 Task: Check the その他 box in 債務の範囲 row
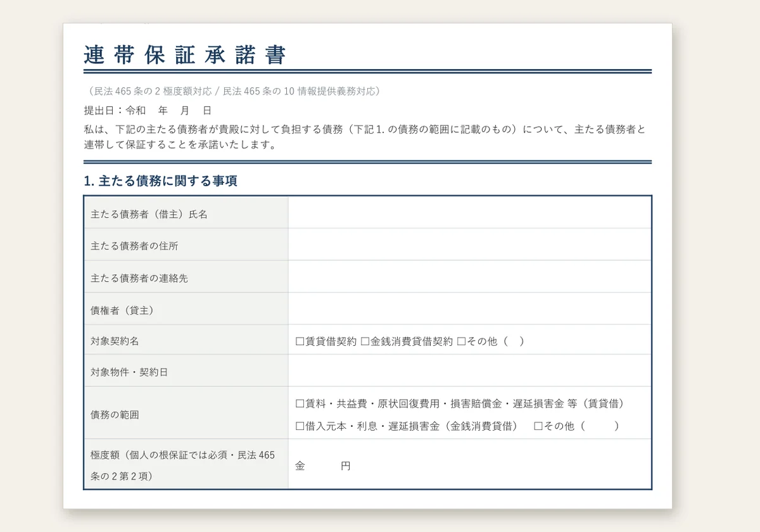[538, 426]
